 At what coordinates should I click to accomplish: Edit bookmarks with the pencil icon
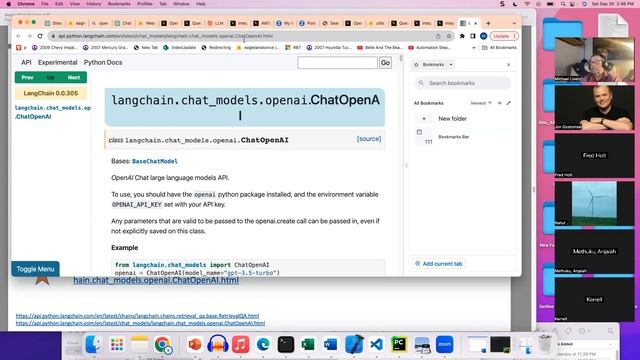(509, 103)
